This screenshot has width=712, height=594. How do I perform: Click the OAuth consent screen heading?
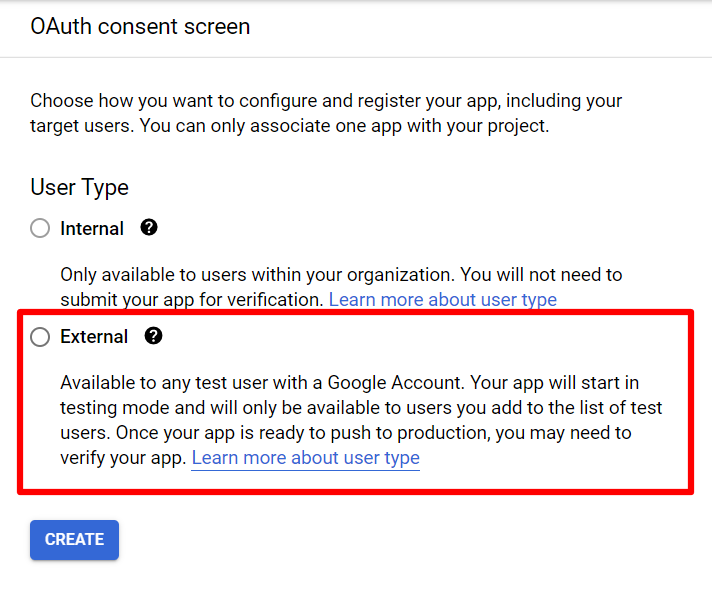tap(140, 27)
